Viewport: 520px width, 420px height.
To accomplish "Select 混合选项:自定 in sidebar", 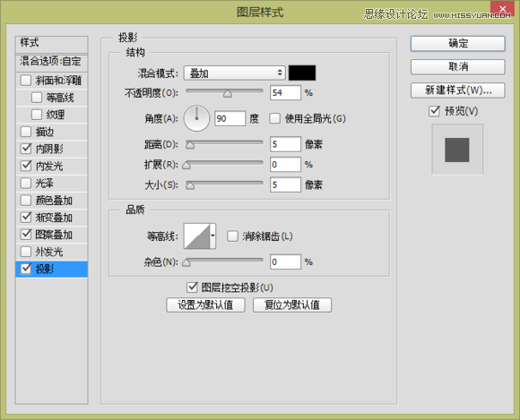I will point(51,62).
